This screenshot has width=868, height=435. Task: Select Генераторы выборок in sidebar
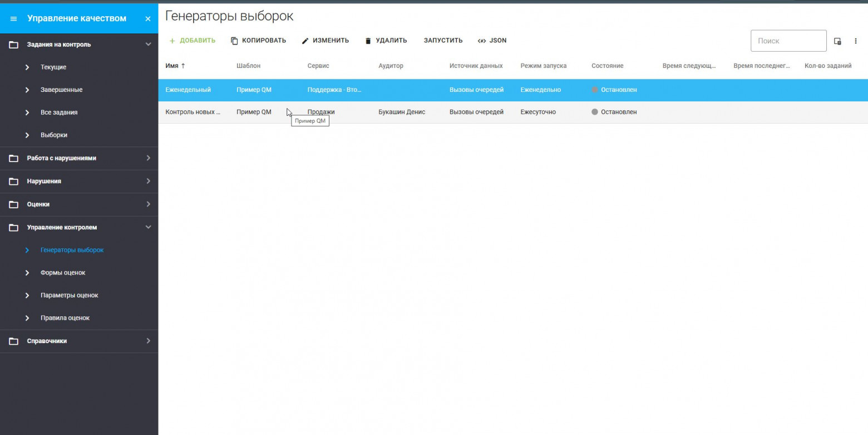pyautogui.click(x=72, y=250)
